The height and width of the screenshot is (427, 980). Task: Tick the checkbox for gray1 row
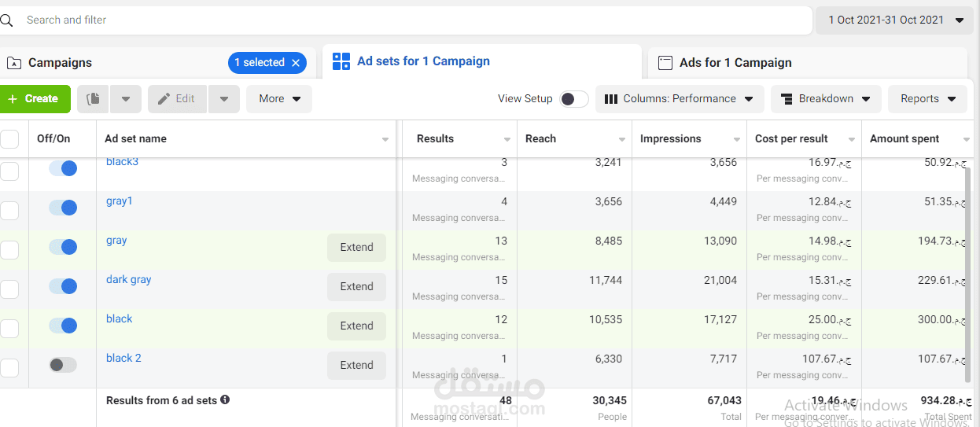pos(9,211)
